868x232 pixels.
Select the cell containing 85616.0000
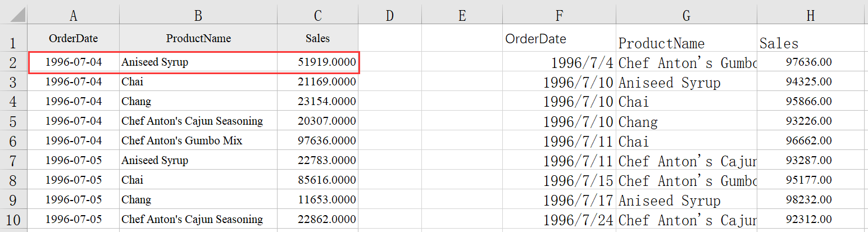point(318,180)
